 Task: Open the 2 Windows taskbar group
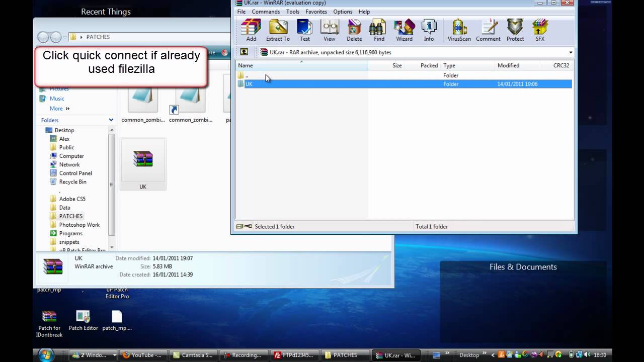tap(94, 355)
